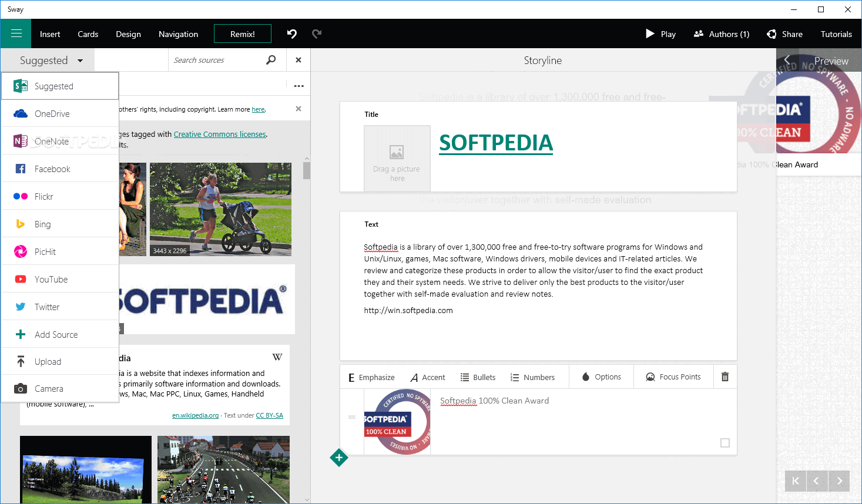Go to previous preview section

[817, 481]
